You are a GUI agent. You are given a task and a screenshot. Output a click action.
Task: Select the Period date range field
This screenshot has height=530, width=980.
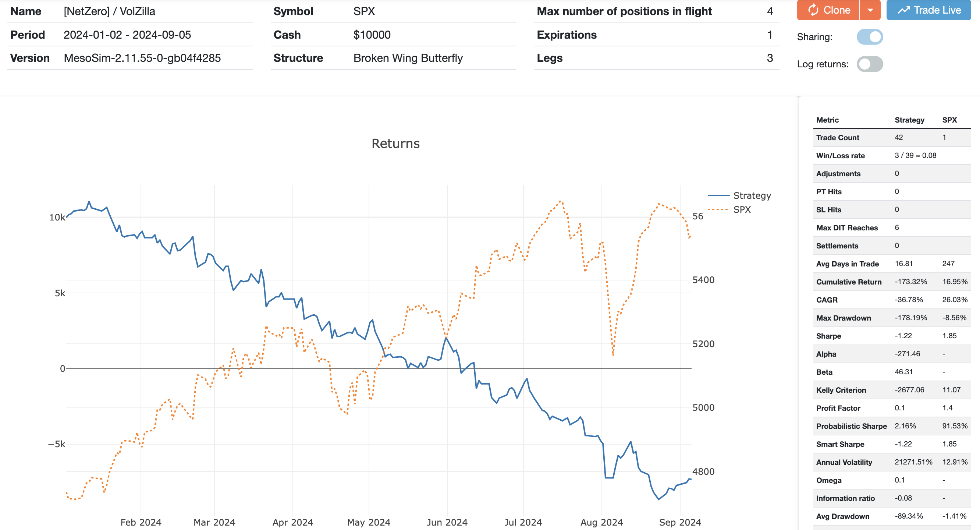click(128, 35)
